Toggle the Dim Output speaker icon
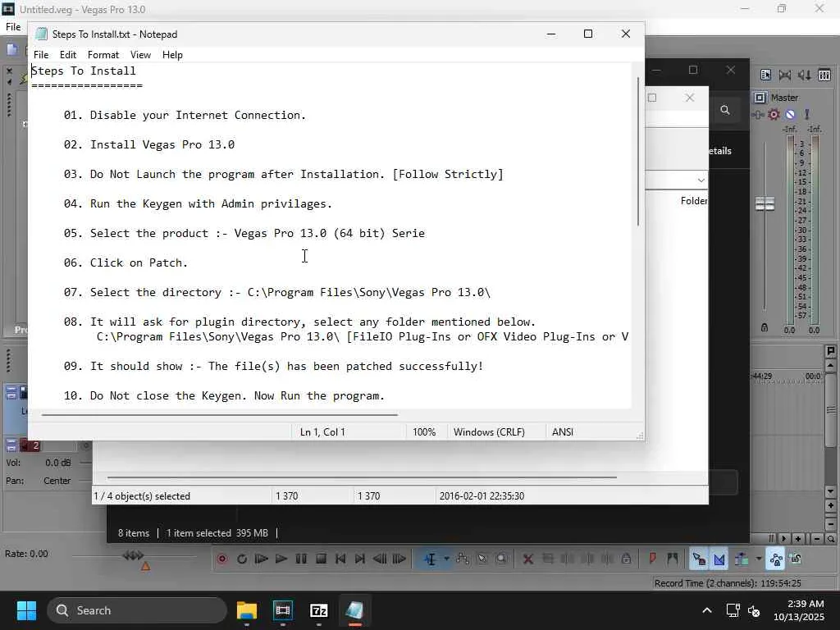Screen dimensions: 840x630 [x=805, y=75]
